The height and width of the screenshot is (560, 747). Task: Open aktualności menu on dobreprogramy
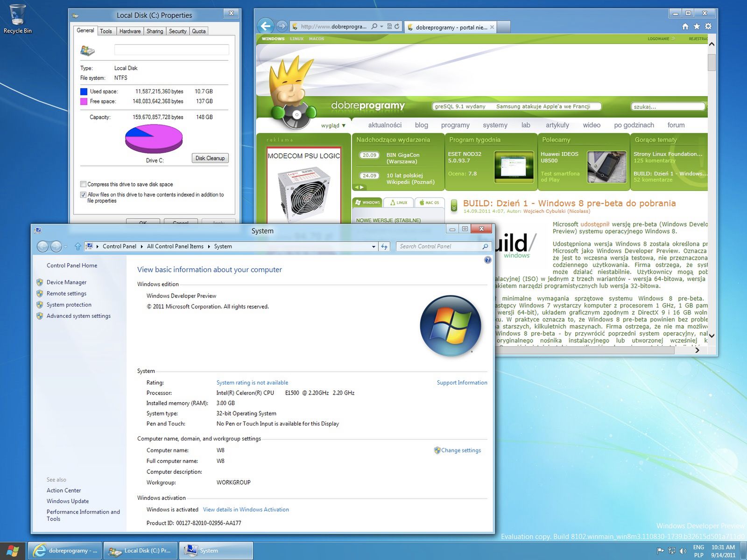(385, 125)
